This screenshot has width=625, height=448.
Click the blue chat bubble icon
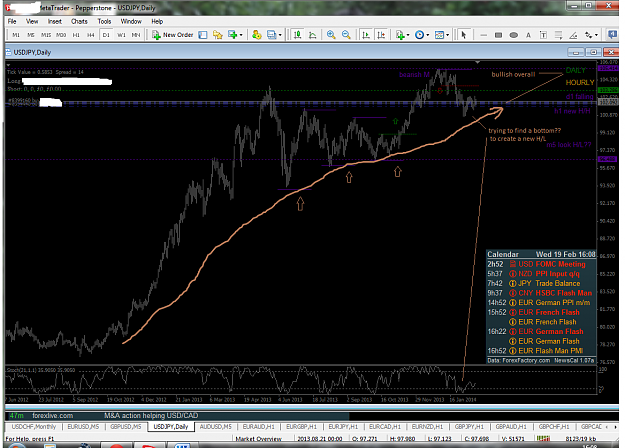coord(612,35)
